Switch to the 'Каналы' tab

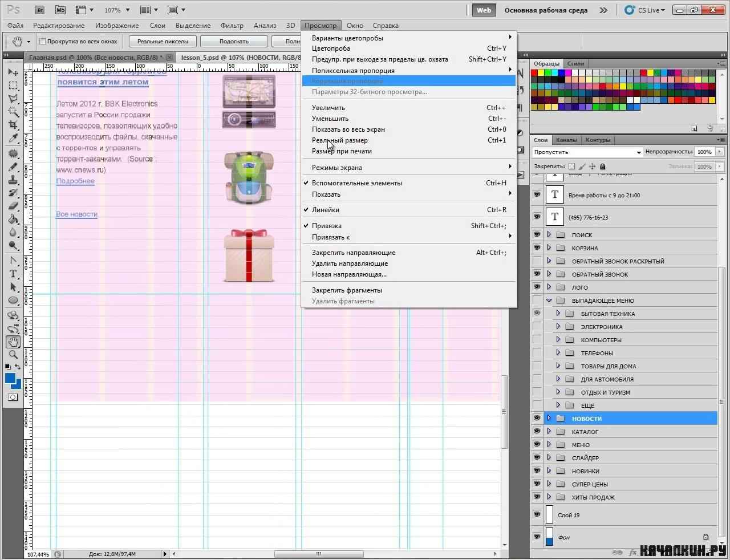(x=566, y=140)
